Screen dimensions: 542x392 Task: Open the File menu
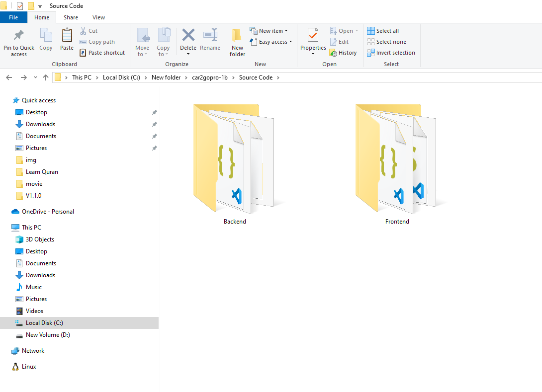(x=13, y=17)
